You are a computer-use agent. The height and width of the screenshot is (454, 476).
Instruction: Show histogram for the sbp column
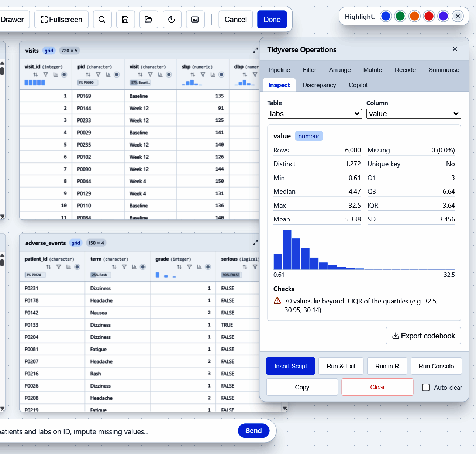[x=213, y=75]
